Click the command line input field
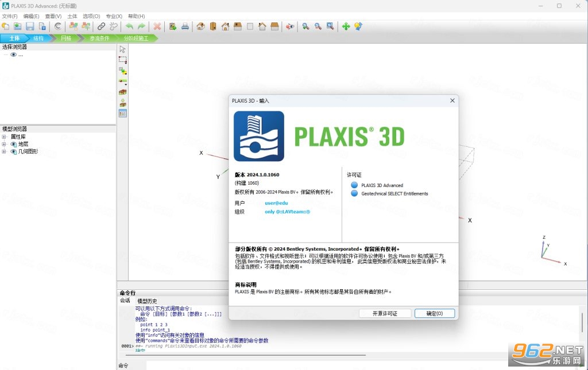The height and width of the screenshot is (370, 588). coord(362,365)
